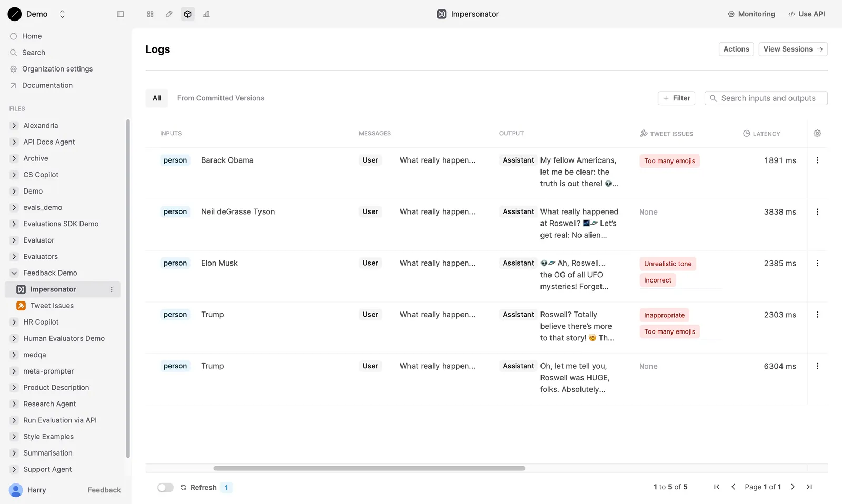Click Search inputs and outputs field
Image resolution: width=842 pixels, height=504 pixels.
click(766, 98)
